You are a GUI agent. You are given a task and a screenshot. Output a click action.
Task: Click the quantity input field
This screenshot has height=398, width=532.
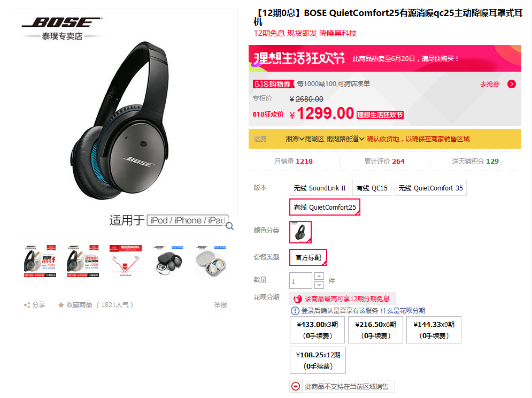pyautogui.click(x=300, y=281)
